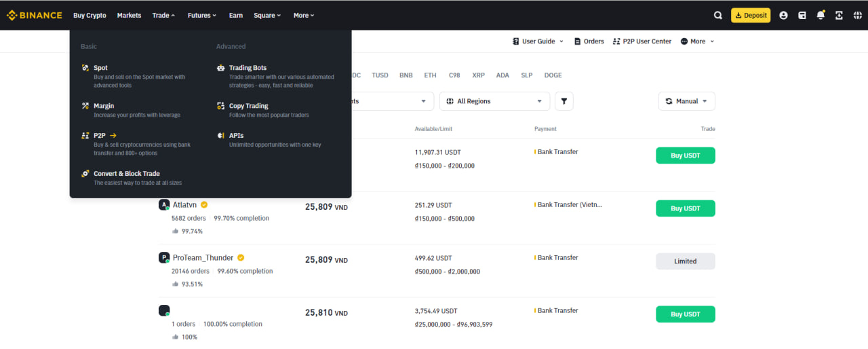Viewport: 868px width, 349px height.
Task: Switch to the C98 coin tab
Action: click(454, 75)
